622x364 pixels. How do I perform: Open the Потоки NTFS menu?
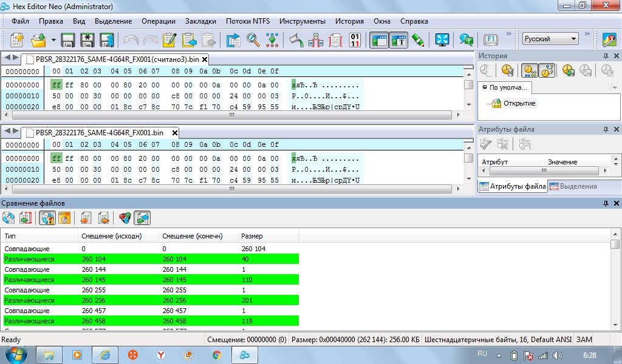[248, 21]
